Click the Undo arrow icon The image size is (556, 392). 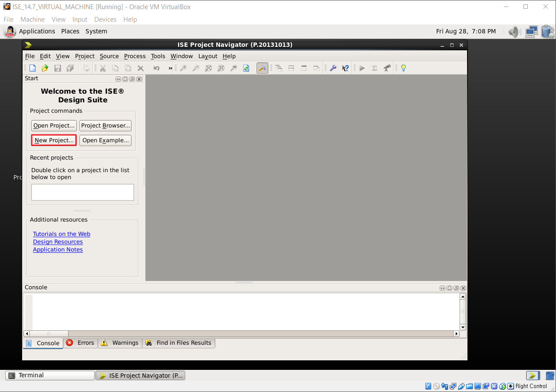click(x=157, y=68)
